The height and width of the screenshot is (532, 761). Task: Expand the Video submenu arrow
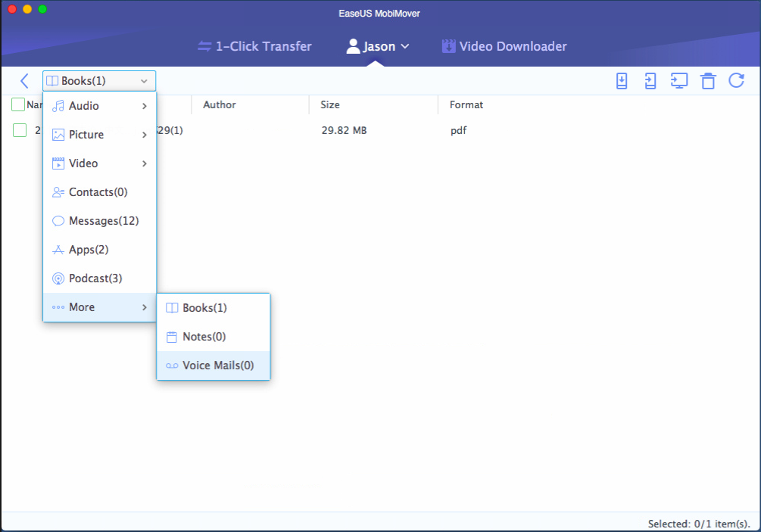point(144,163)
